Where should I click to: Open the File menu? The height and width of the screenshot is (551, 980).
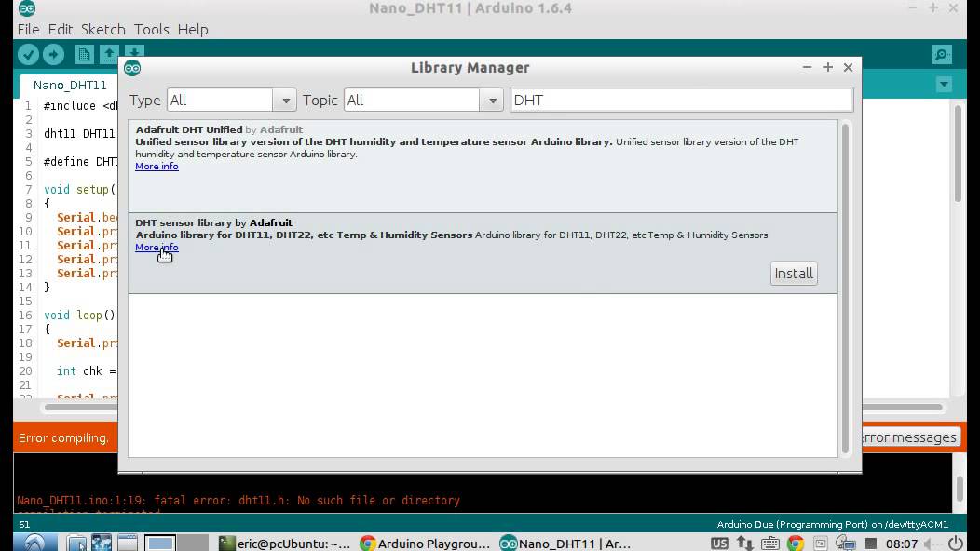tap(28, 30)
